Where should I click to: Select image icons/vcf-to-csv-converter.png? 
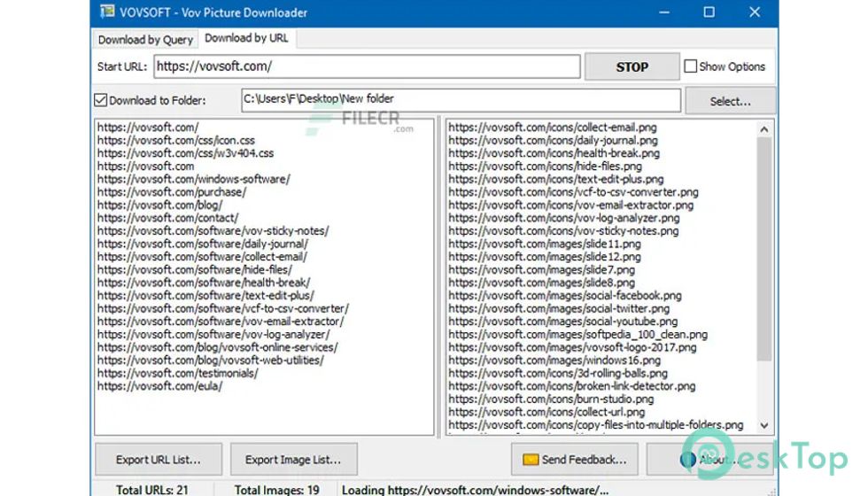pos(574,192)
